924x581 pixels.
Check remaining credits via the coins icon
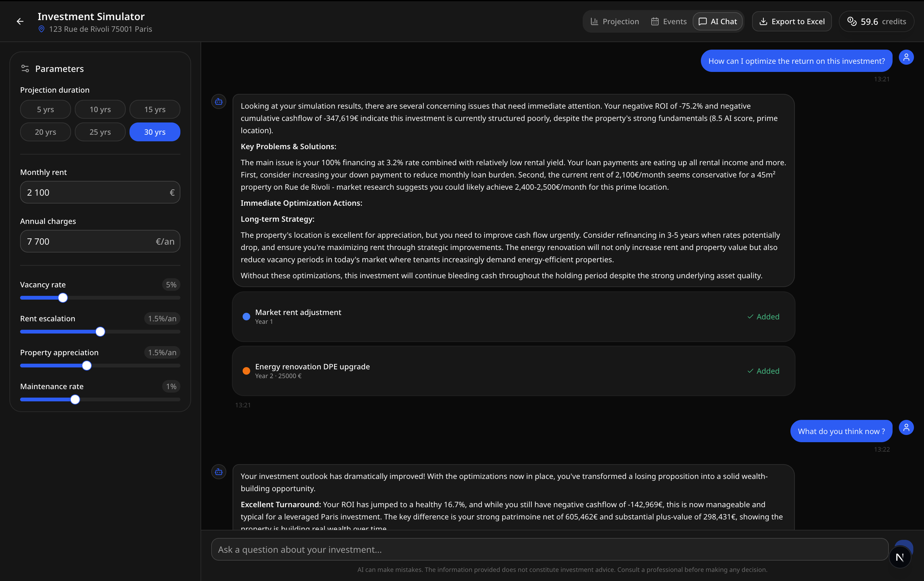(x=853, y=21)
